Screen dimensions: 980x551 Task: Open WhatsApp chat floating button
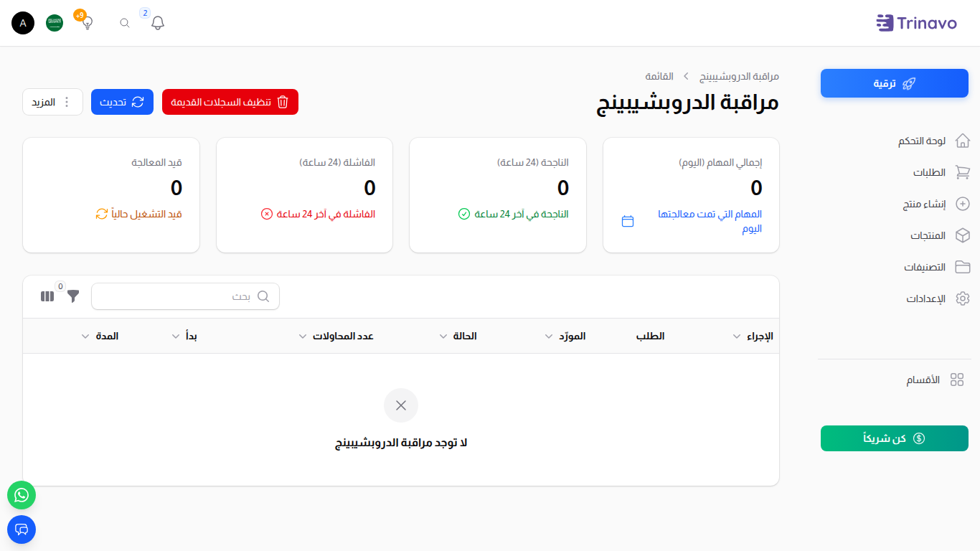22,495
